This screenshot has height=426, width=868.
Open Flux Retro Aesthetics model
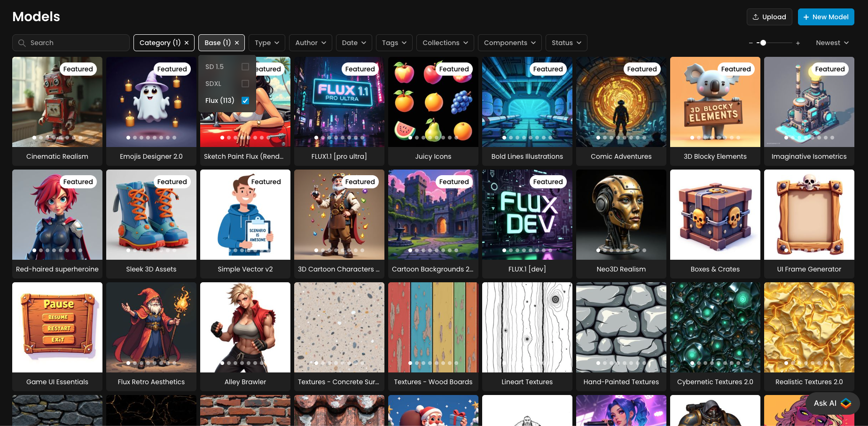click(151, 337)
